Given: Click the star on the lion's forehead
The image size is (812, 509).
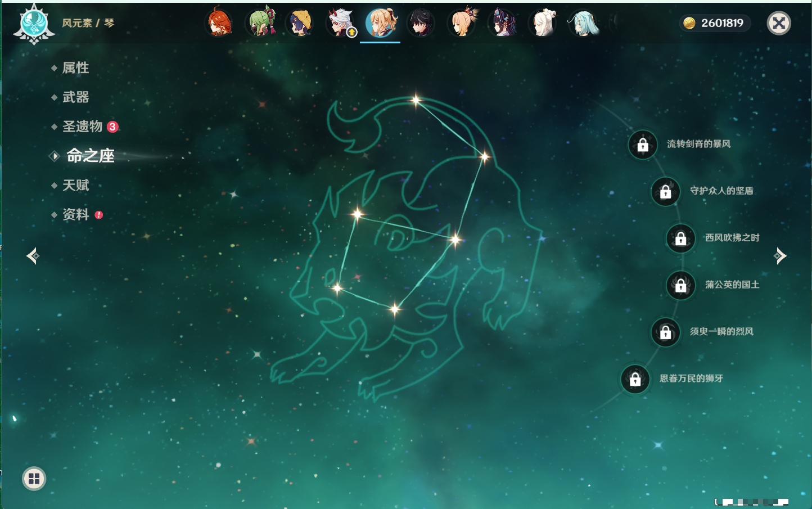Looking at the screenshot, I should tap(357, 214).
